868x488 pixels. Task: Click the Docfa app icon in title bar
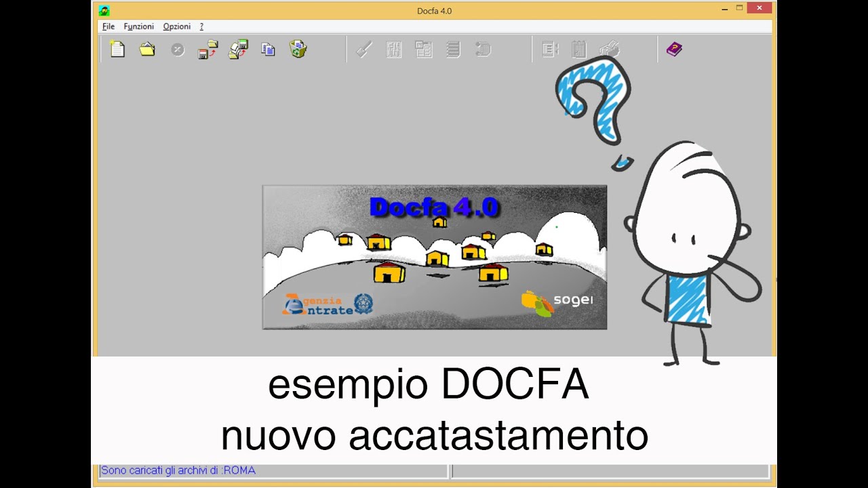(104, 10)
